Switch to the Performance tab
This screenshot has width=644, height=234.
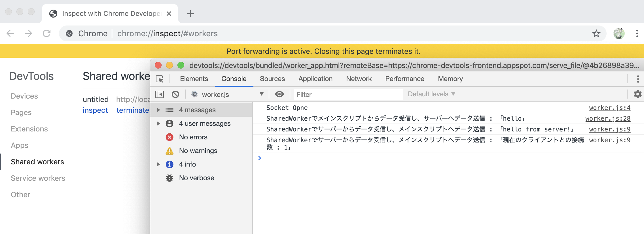(405, 79)
